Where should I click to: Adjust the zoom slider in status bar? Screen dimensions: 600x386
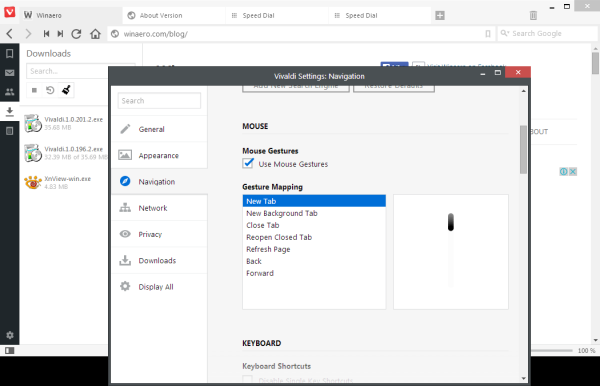552,350
